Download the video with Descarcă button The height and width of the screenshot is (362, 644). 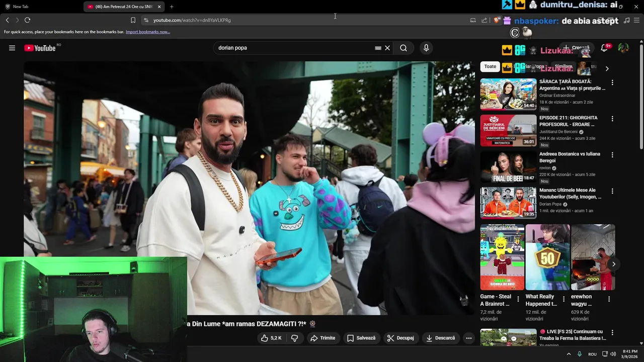[x=440, y=338]
